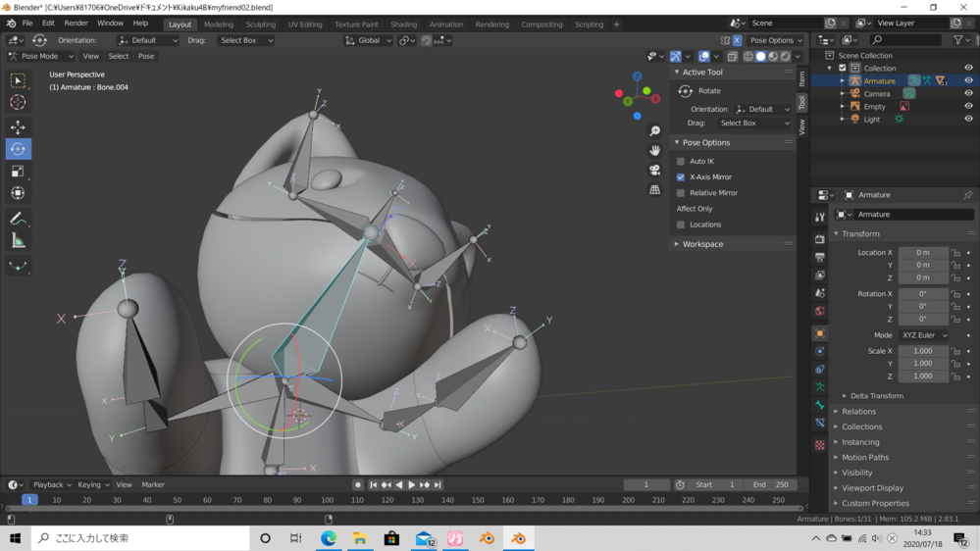Select the Cursor tool
This screenshot has height=551, width=980.
(x=18, y=102)
